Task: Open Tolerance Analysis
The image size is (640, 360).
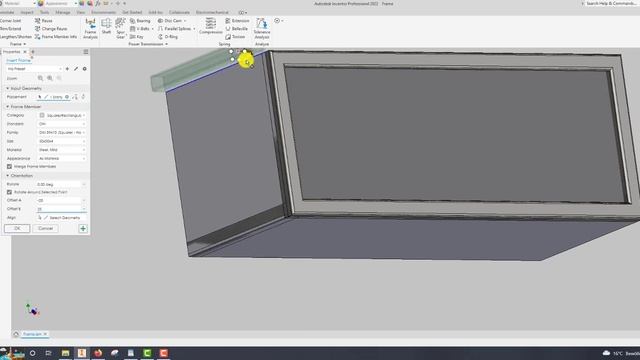Action: (262, 29)
